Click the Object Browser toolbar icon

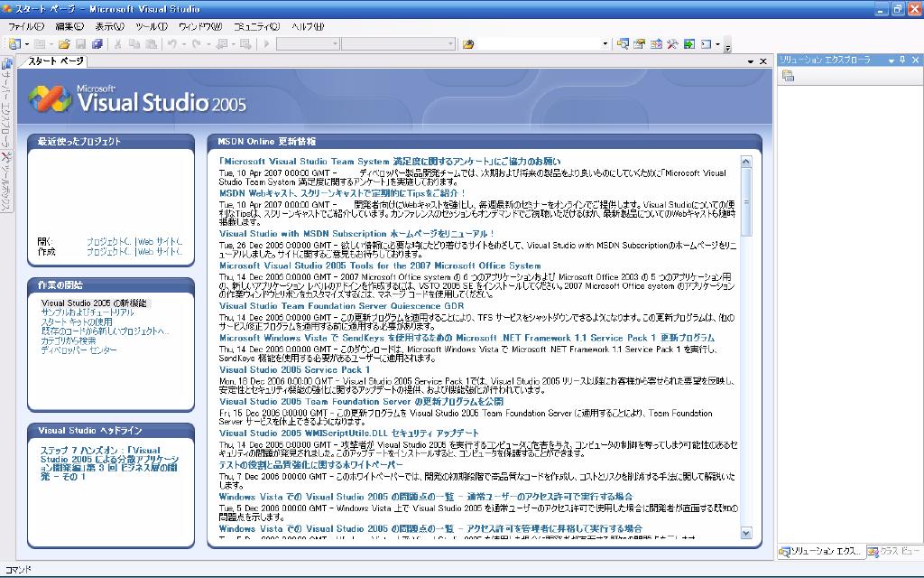tap(656, 44)
